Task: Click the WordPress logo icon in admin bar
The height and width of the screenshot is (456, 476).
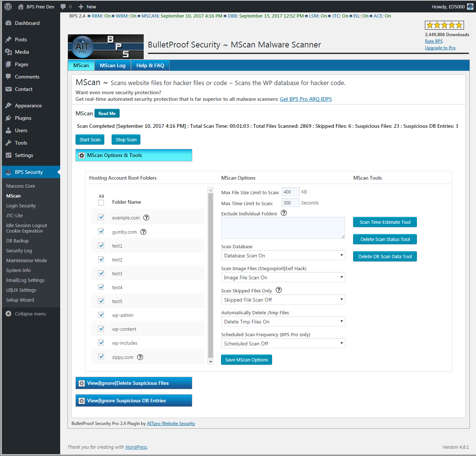Action: (x=8, y=7)
